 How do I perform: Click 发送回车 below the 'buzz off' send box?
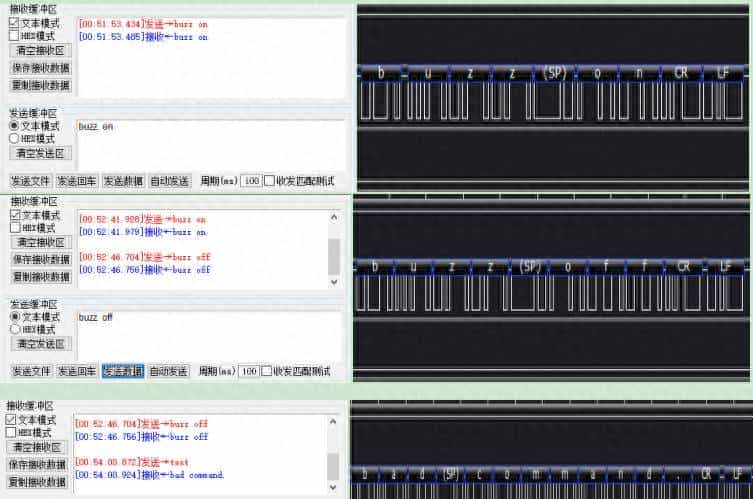click(76, 371)
